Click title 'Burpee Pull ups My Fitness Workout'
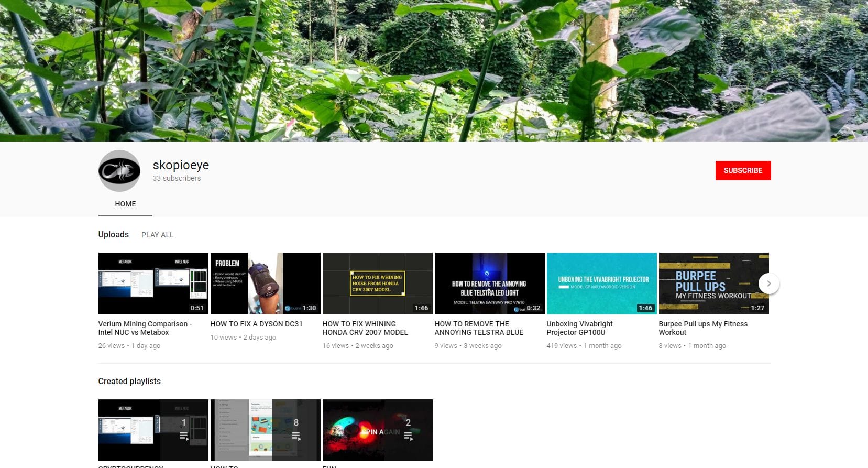Screen dimensions: 868x468 (x=702, y=328)
